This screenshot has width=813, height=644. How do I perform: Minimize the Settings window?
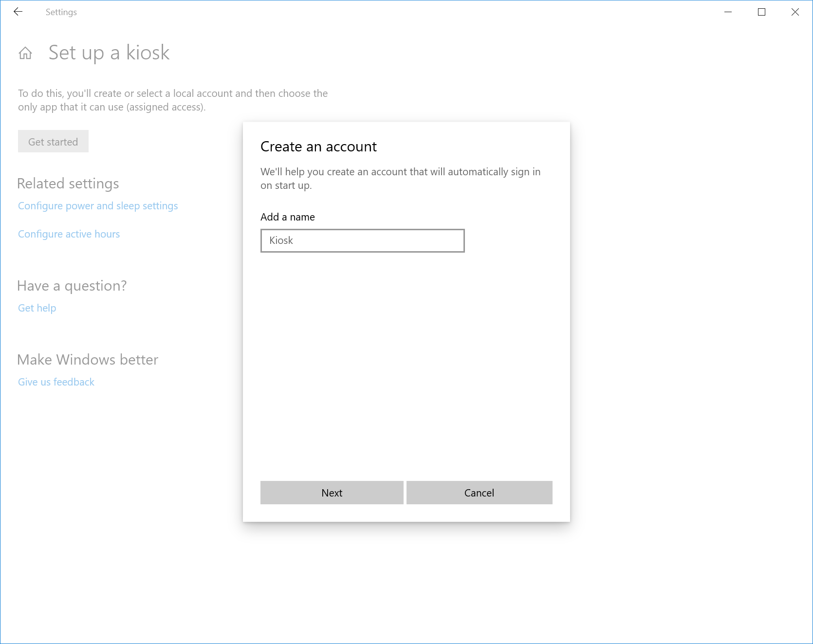coord(728,12)
